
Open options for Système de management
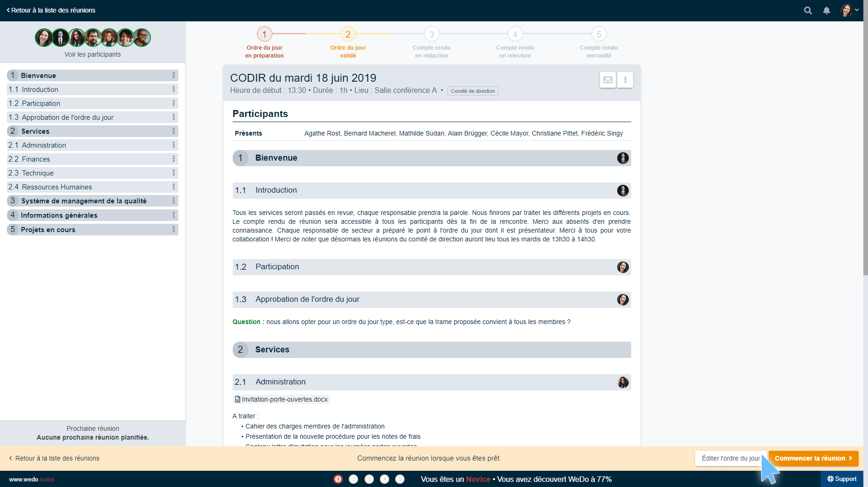174,201
